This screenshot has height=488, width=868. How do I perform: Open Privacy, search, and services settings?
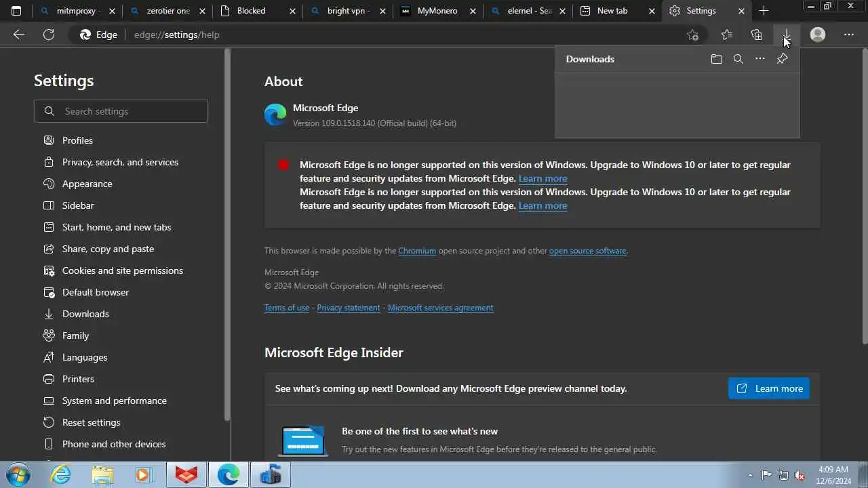click(x=120, y=162)
